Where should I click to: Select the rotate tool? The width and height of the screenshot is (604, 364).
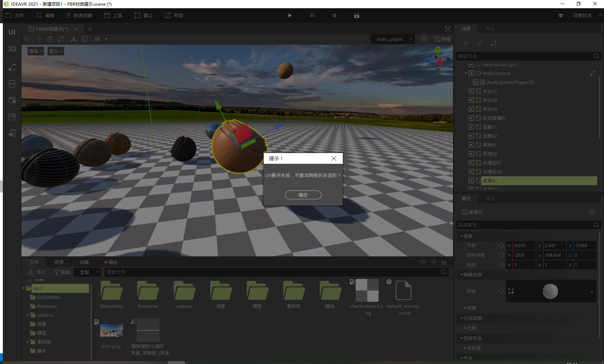(50, 39)
